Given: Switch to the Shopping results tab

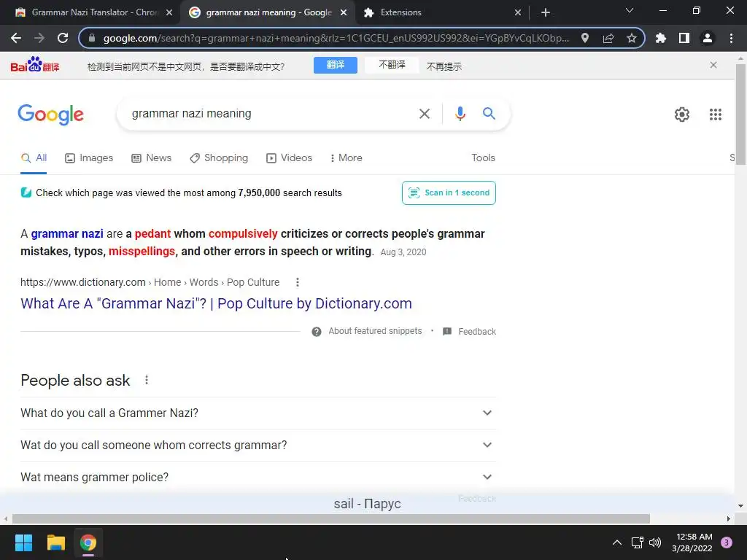Looking at the screenshot, I should click(219, 158).
